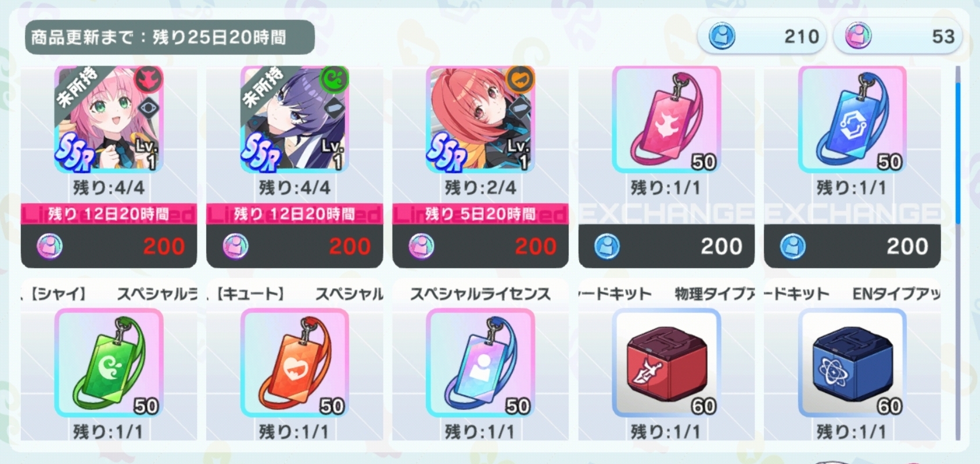This screenshot has height=464, width=980.
Task: Buy the purple-haired SSR for 200 rainbow coins
Action: click(295, 247)
